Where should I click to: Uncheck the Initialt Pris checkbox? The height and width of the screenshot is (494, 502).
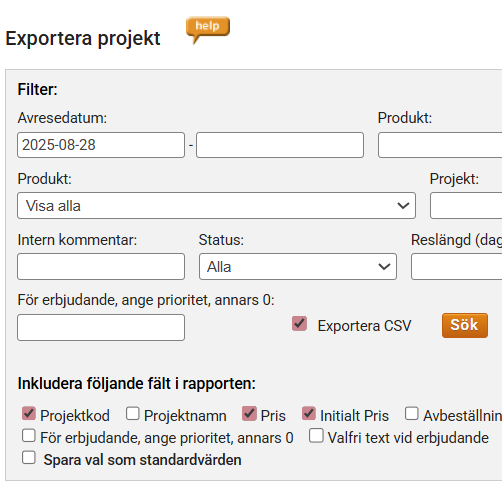(x=309, y=413)
